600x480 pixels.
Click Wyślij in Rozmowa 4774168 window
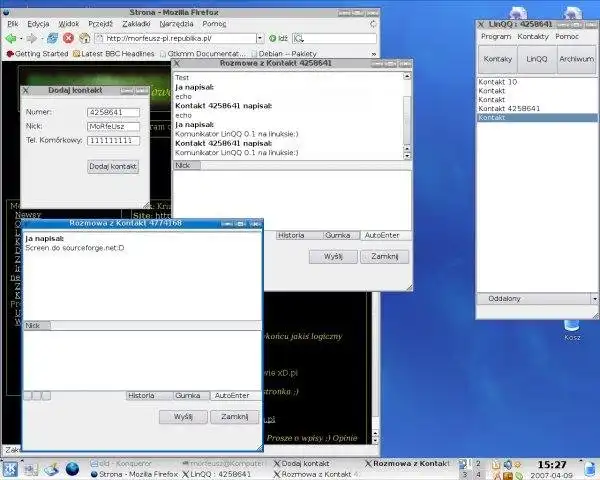(x=183, y=416)
